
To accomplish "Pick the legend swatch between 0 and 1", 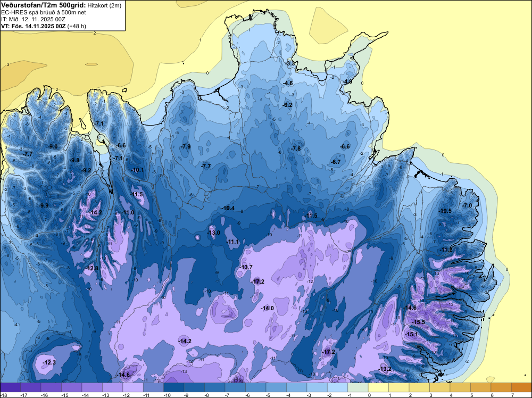I will [378, 387].
